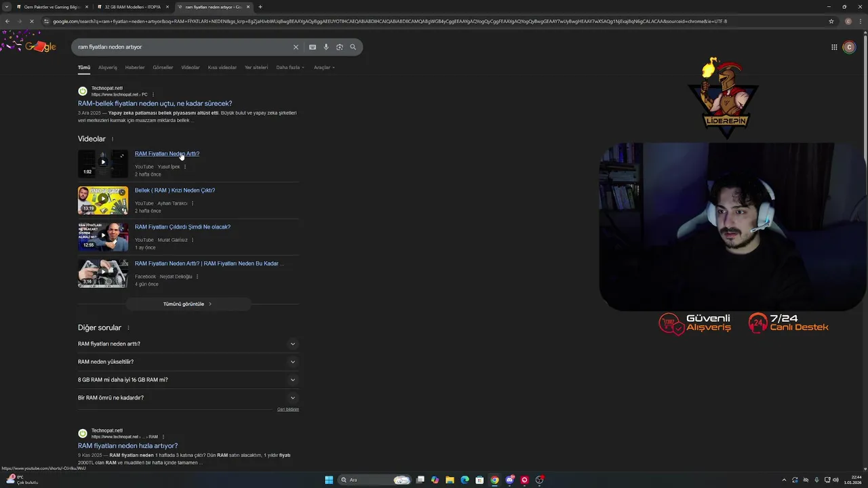Open the Google account avatar
The width and height of the screenshot is (868, 488).
pyautogui.click(x=849, y=47)
